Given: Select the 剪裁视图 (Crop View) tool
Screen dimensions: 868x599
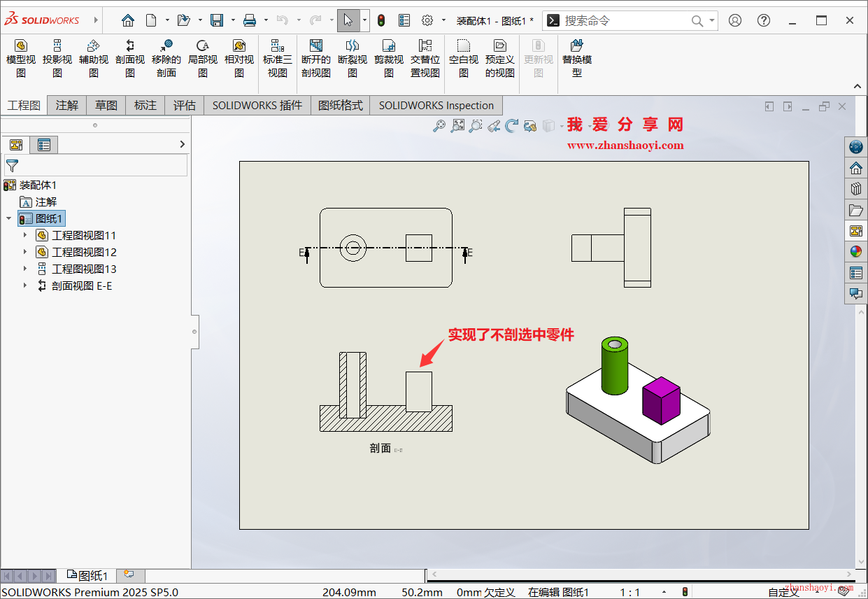Looking at the screenshot, I should coord(389,59).
